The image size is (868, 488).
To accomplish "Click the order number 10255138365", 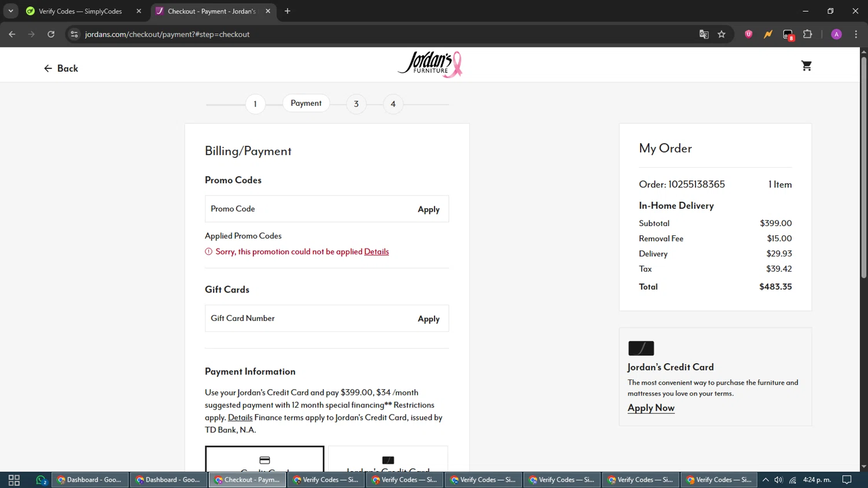I will [697, 184].
